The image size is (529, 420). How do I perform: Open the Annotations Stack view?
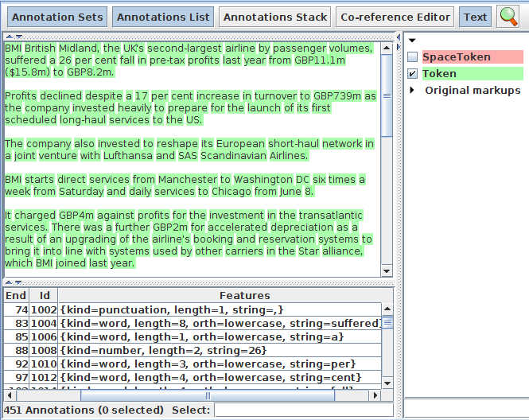point(274,17)
